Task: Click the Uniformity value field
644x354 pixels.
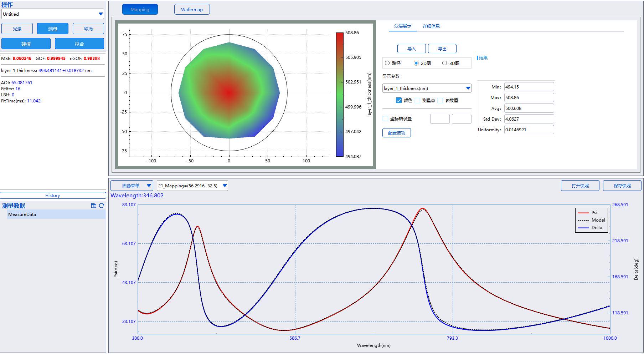Action: 529,130
